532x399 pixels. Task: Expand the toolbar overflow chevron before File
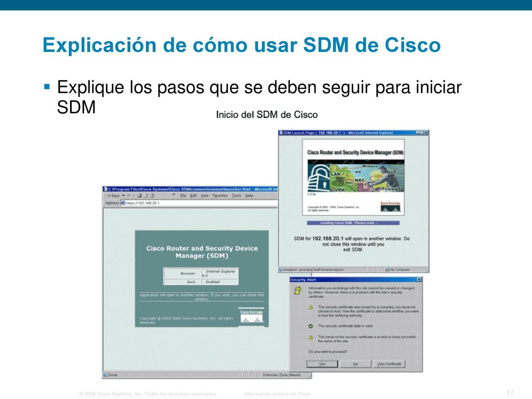click(x=174, y=195)
